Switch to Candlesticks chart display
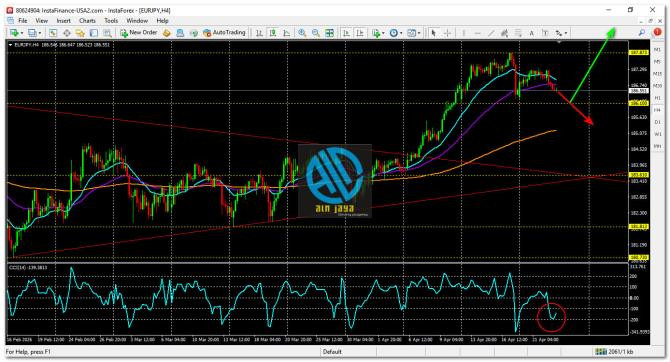 [273, 33]
